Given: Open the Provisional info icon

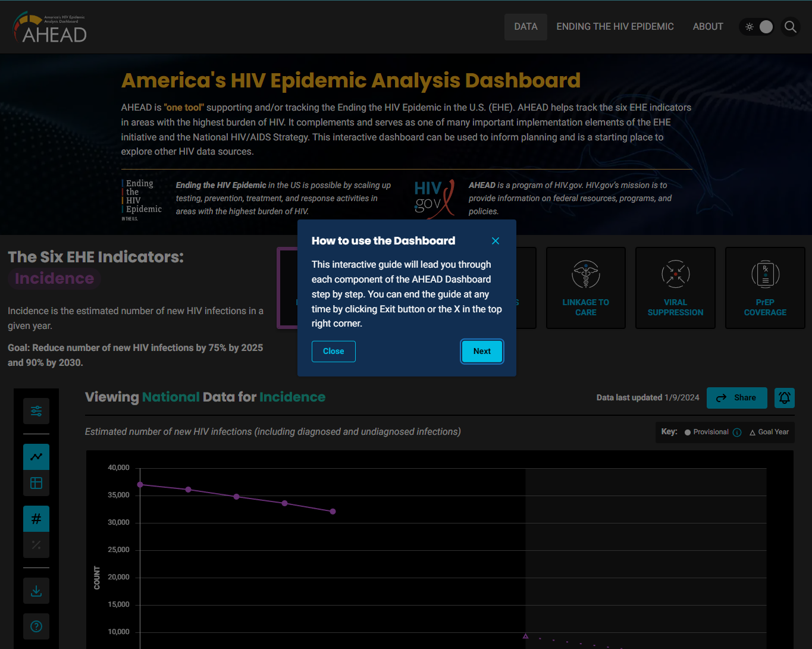Looking at the screenshot, I should pos(737,432).
